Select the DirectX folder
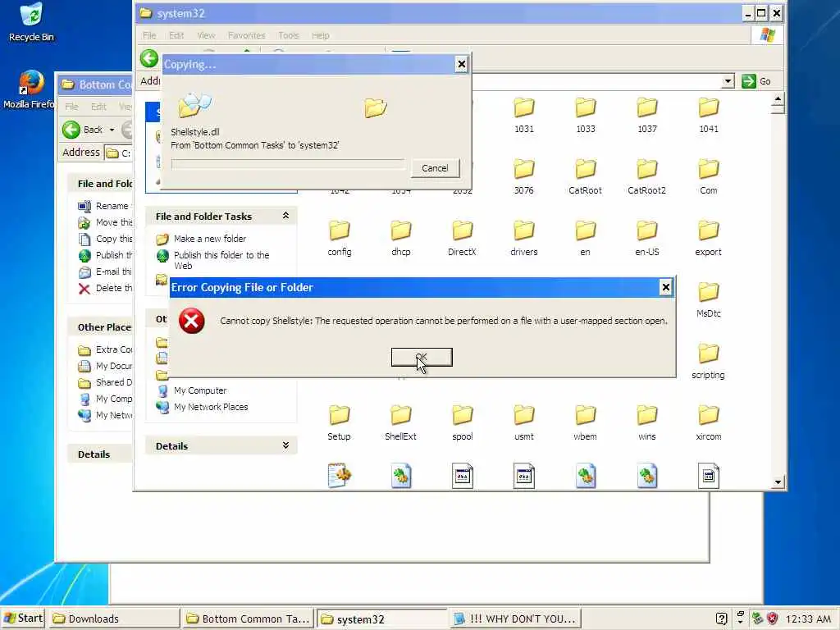The image size is (840, 630). tap(463, 239)
